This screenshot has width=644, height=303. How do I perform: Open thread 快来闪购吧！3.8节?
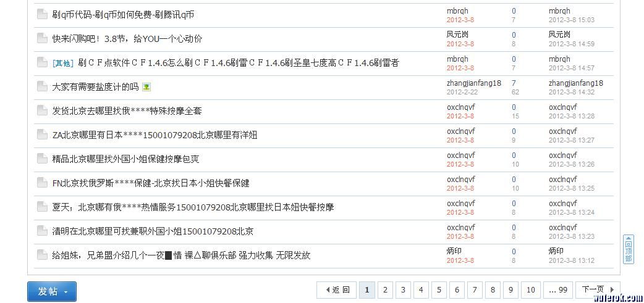click(127, 39)
